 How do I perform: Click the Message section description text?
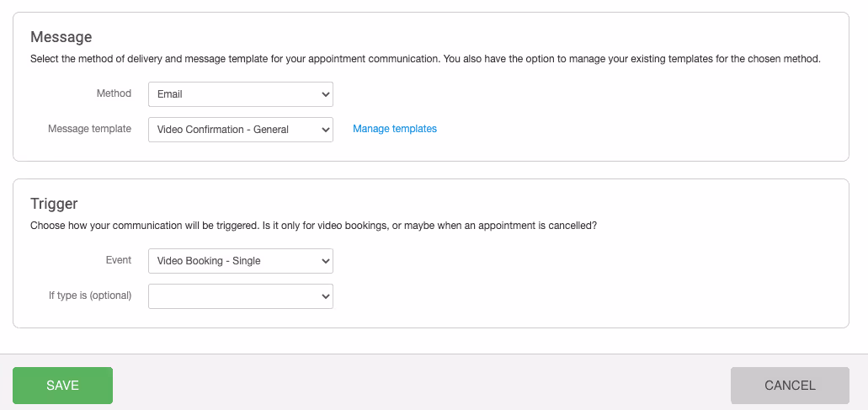pos(425,60)
